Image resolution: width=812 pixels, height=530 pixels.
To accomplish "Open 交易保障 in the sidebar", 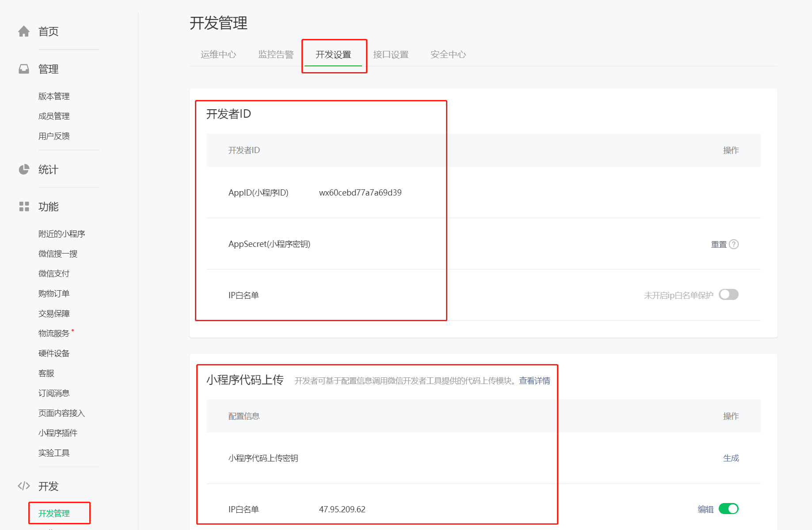I will coord(54,313).
